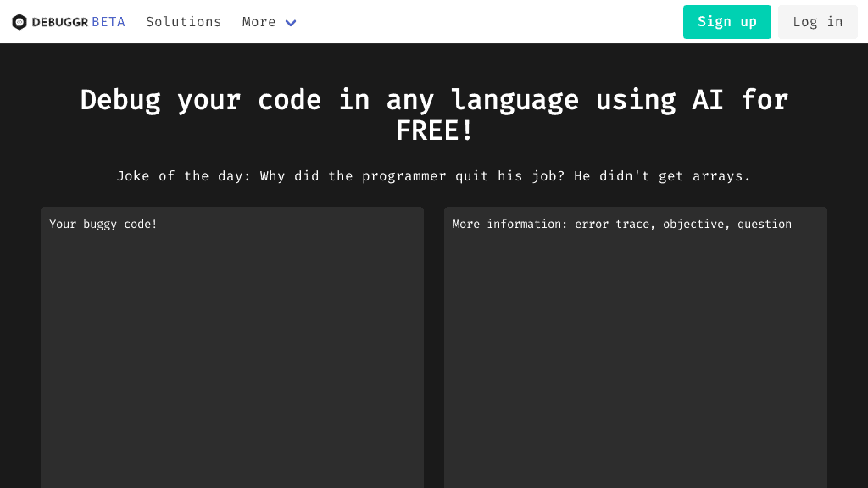
Task: Click the 'Your buggy code!' placeholder label
Action: [103, 224]
